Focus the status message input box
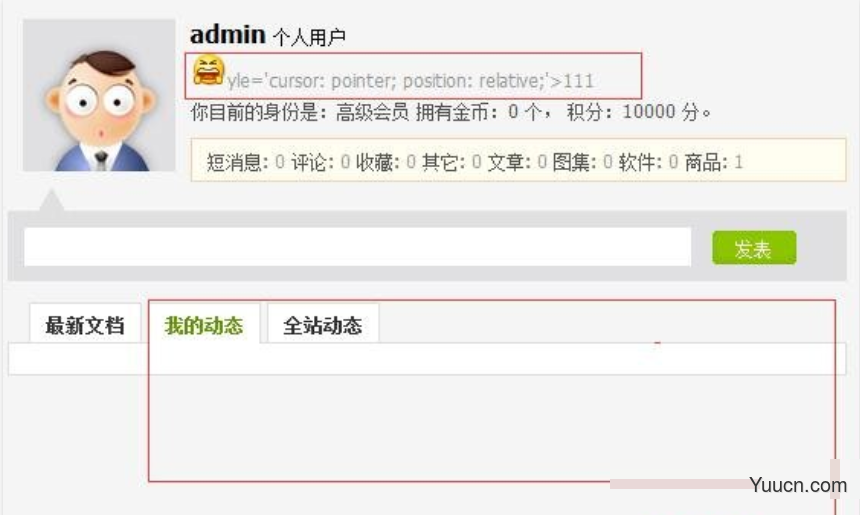 (x=358, y=247)
